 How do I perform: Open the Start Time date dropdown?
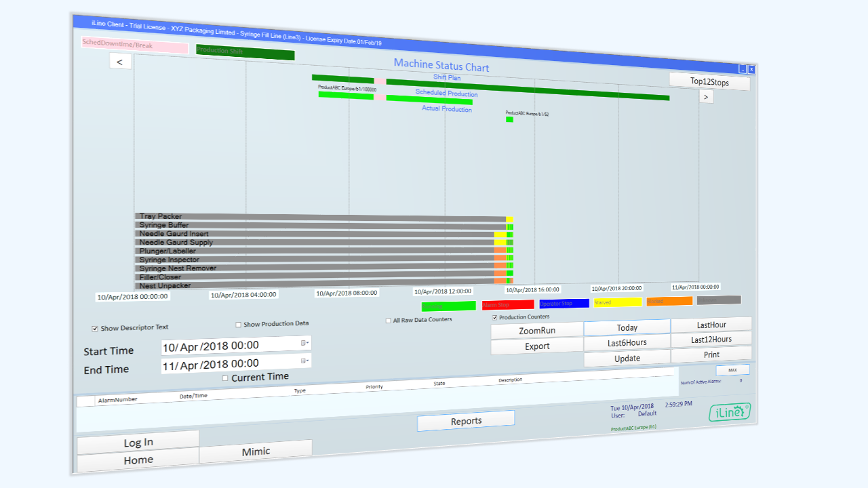[302, 344]
